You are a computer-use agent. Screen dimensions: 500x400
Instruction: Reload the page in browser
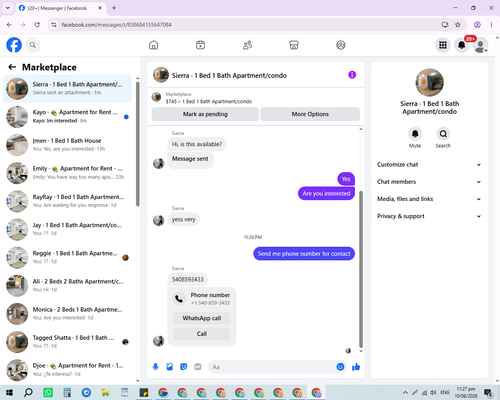pos(37,25)
